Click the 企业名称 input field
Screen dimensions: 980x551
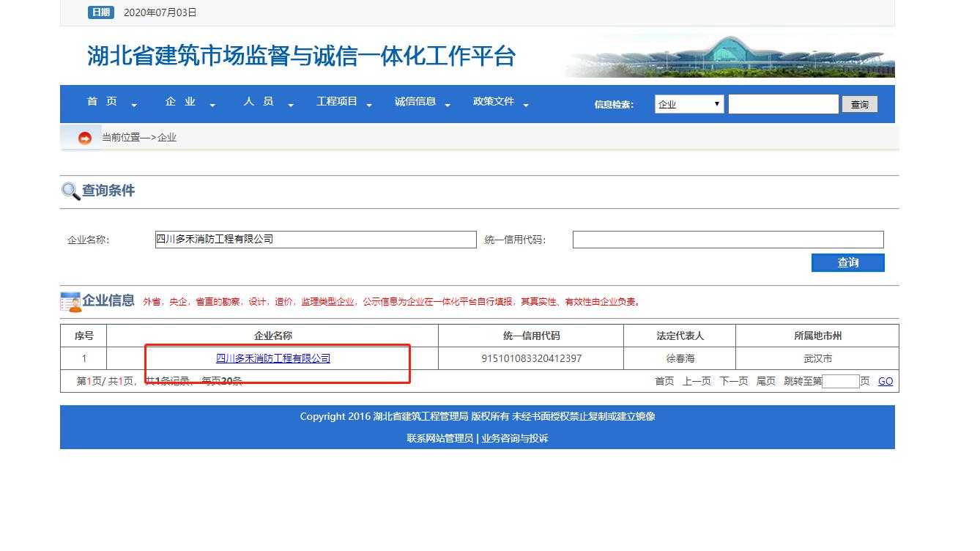tap(316, 240)
